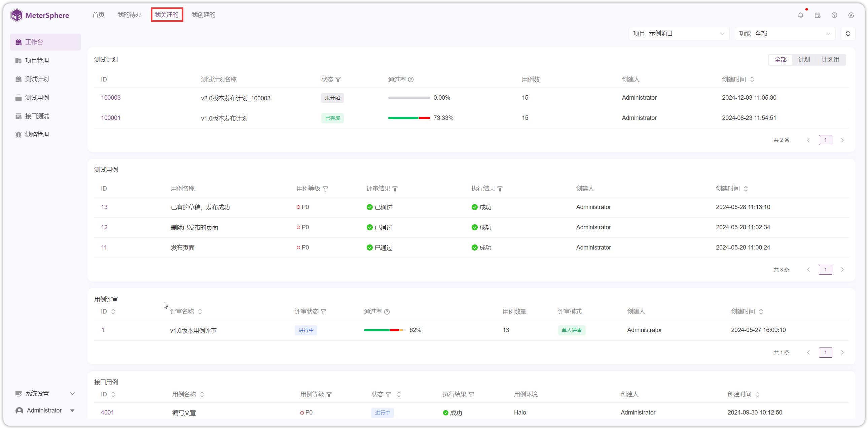Click the MeterSphere logo
The width and height of the screenshot is (868, 429).
pyautogui.click(x=40, y=15)
